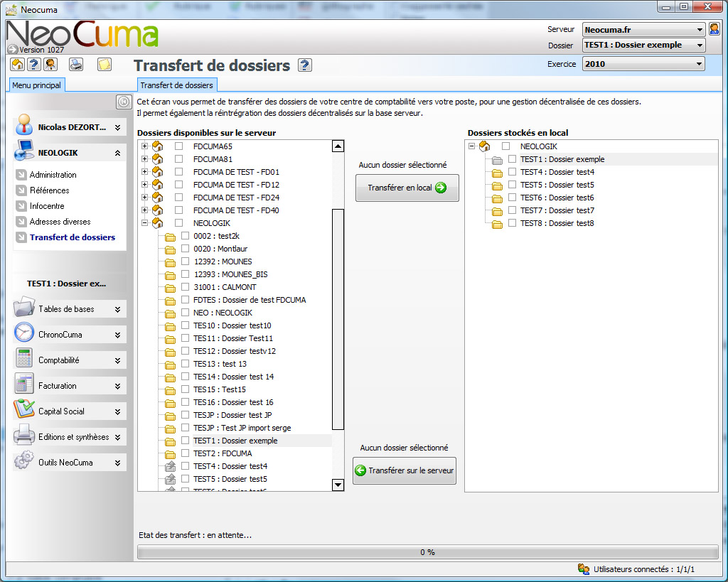The height and width of the screenshot is (582, 728).
Task: Click the house icon of local NEOLOGIK
Action: pyautogui.click(x=485, y=146)
